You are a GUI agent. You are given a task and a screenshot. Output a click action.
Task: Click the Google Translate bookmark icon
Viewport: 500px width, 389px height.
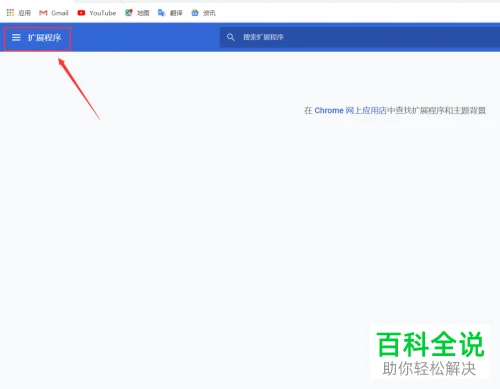(161, 13)
